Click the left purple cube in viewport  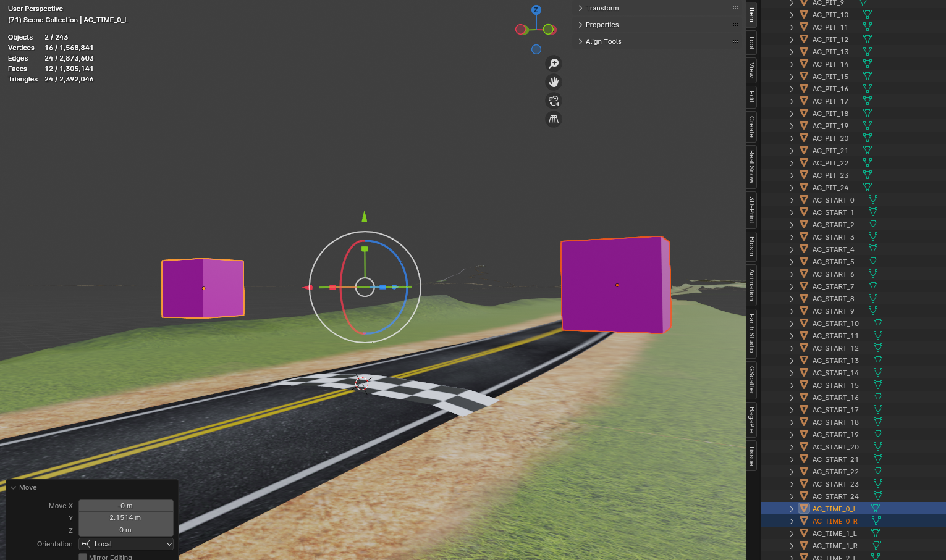tap(203, 288)
